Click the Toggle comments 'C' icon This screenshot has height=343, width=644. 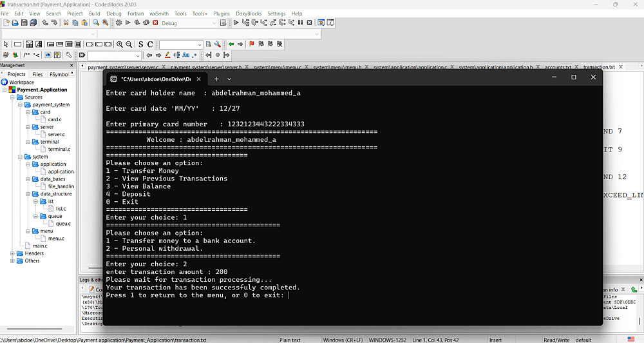(x=150, y=44)
